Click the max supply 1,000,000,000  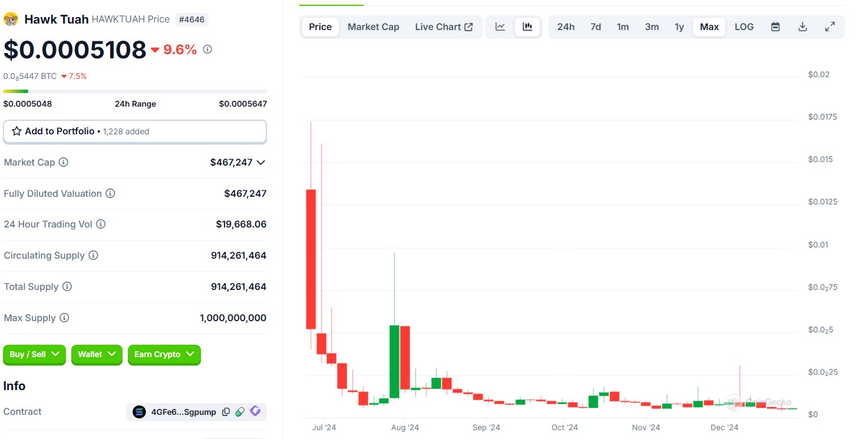(x=233, y=318)
